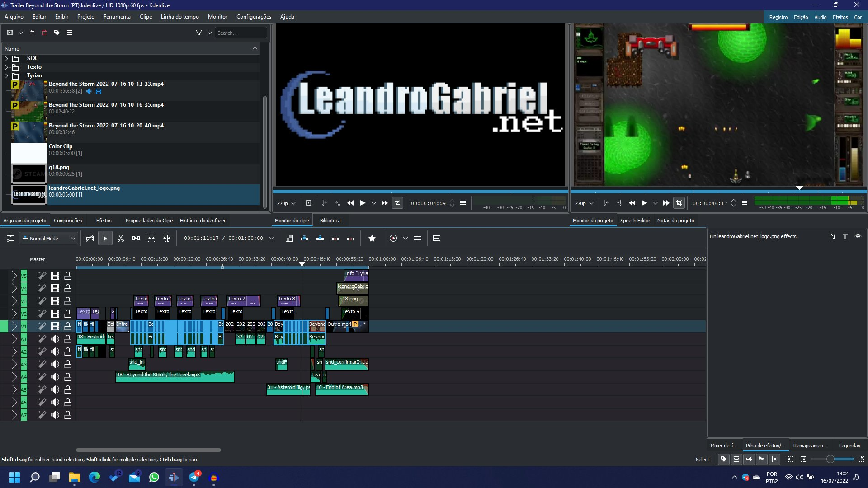Select the Color Clip thumbnail

tap(28, 153)
